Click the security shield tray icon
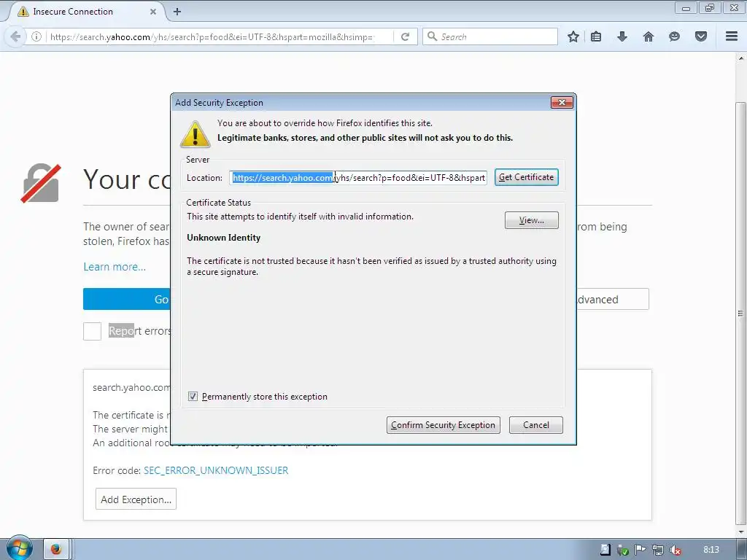Screen dimensions: 747x560 tap(623, 550)
